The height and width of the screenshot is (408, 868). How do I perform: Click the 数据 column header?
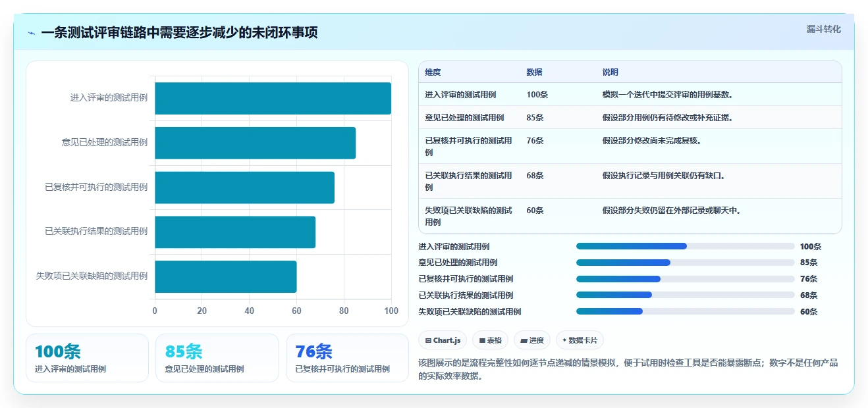tap(534, 72)
